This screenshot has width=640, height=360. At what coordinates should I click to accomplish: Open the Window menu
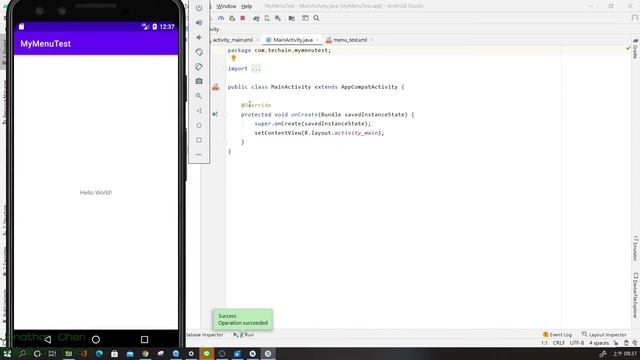(x=226, y=6)
